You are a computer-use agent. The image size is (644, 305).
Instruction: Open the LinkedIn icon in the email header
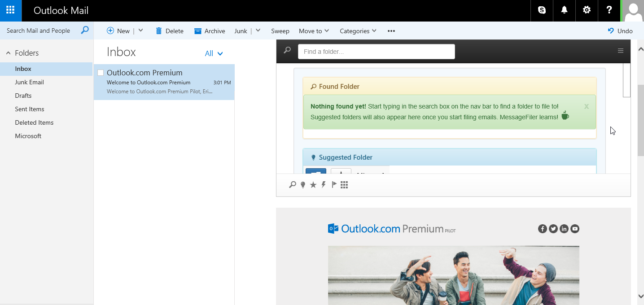click(564, 229)
